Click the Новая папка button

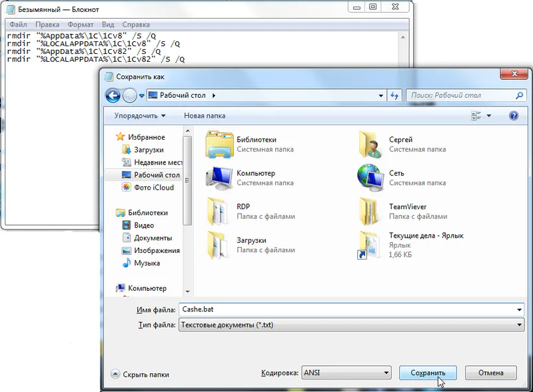coord(205,115)
